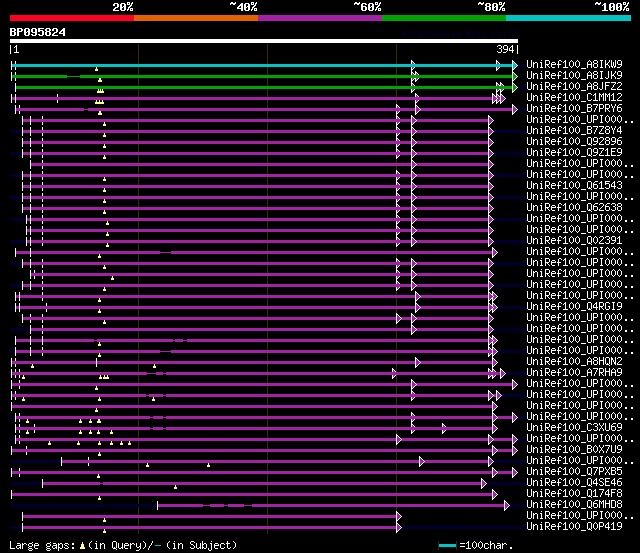The width and height of the screenshot is (640, 553).
Task: Select the '=100char.' scale text
Action: point(486,545)
